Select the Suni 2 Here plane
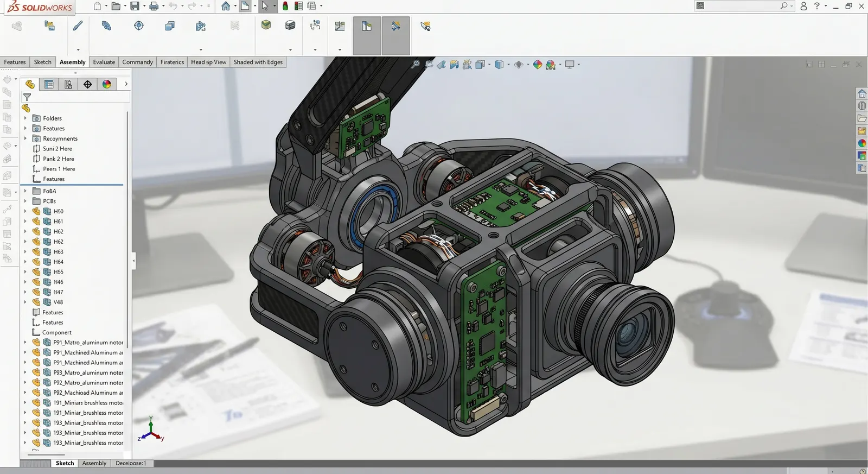 click(58, 149)
